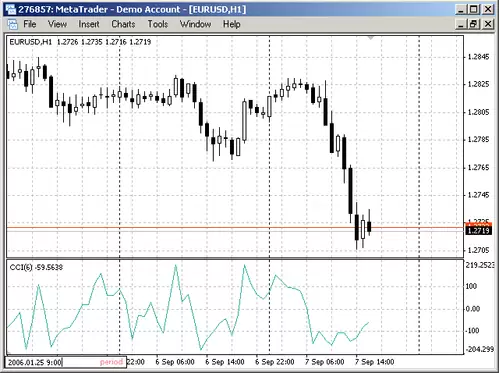Viewport: 499px width, 373px height.
Task: Open the Tools menu
Action: [x=158, y=24]
